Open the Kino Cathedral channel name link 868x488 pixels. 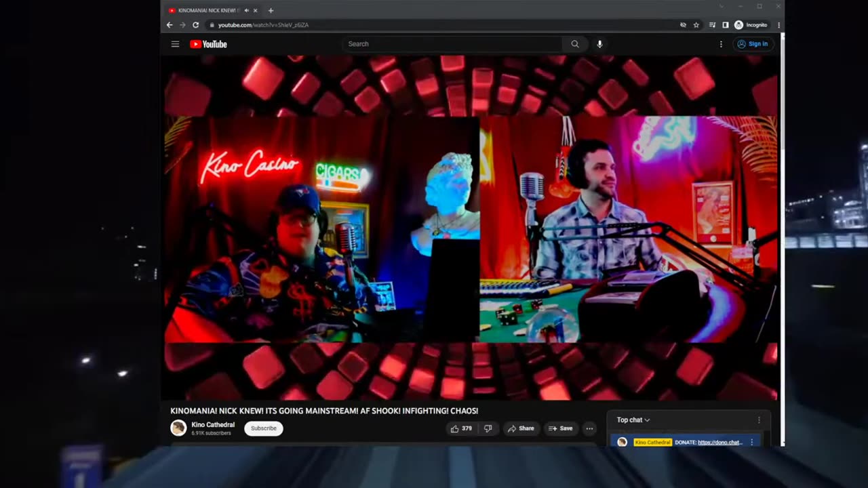pyautogui.click(x=213, y=425)
